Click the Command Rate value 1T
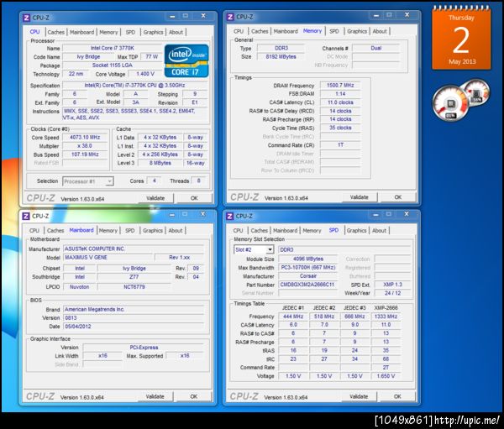504x429 pixels. point(340,145)
